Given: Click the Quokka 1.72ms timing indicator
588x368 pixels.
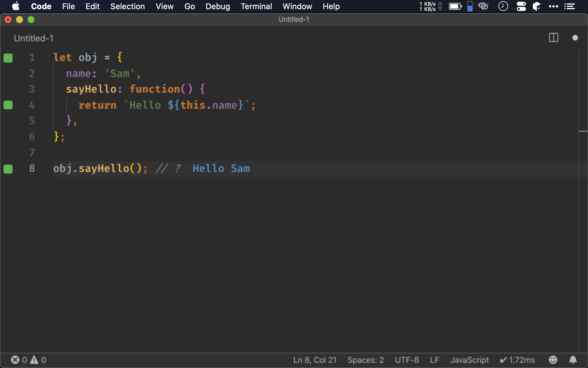Looking at the screenshot, I should [517, 360].
